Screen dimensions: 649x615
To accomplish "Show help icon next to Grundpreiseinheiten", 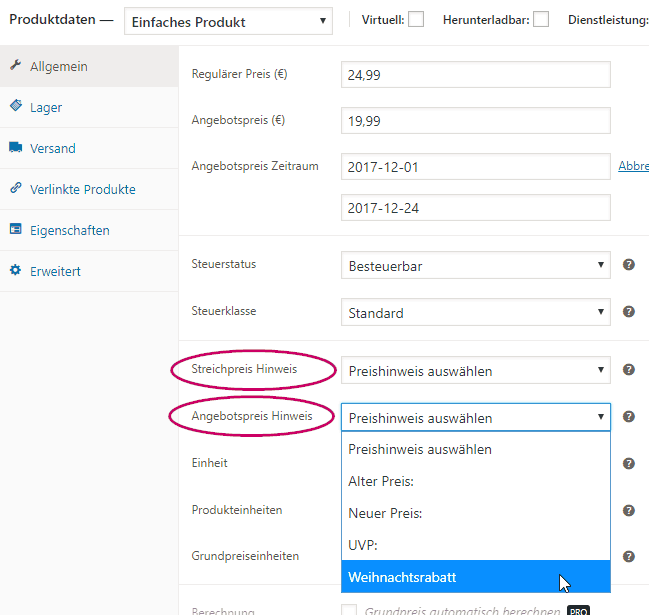I will [629, 557].
